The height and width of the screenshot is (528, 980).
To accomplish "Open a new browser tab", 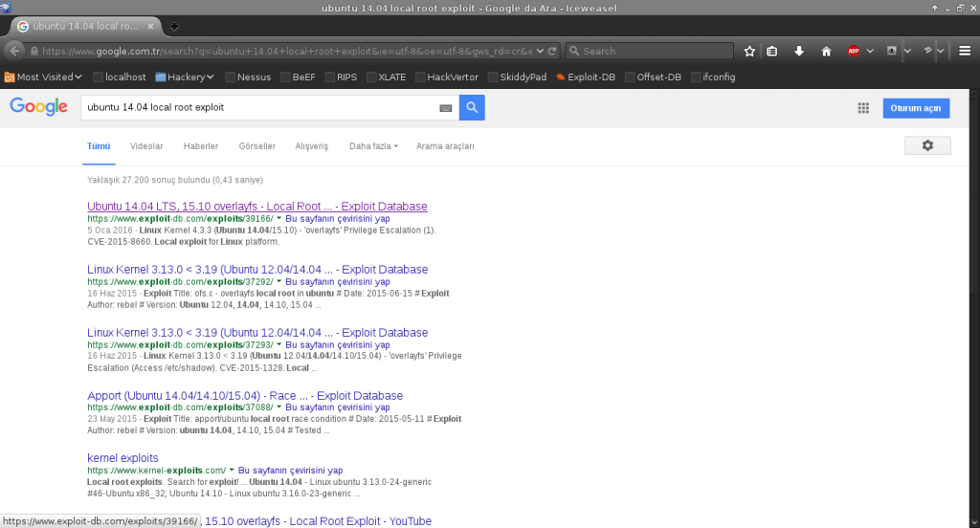I will pyautogui.click(x=173, y=26).
